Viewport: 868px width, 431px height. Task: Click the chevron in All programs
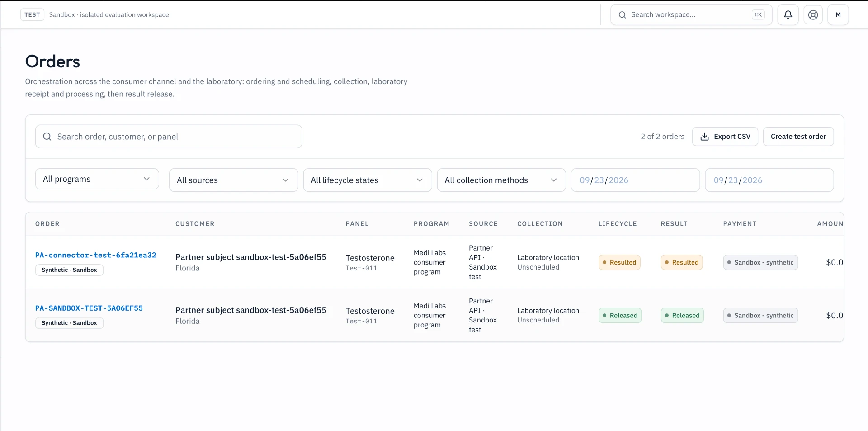(x=146, y=179)
